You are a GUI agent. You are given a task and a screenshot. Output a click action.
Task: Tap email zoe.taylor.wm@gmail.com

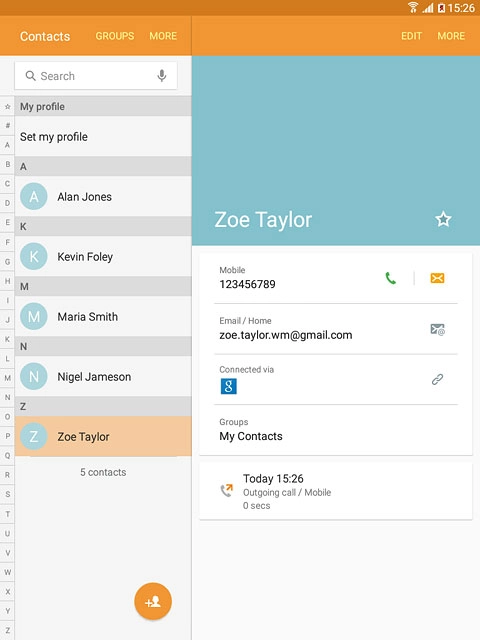[286, 335]
